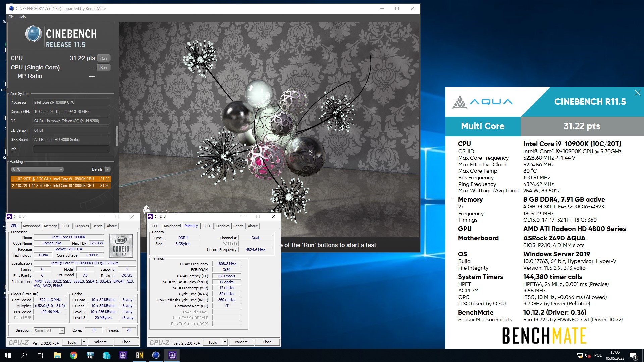Minimize the Memory CPU-Z window

tap(243, 217)
